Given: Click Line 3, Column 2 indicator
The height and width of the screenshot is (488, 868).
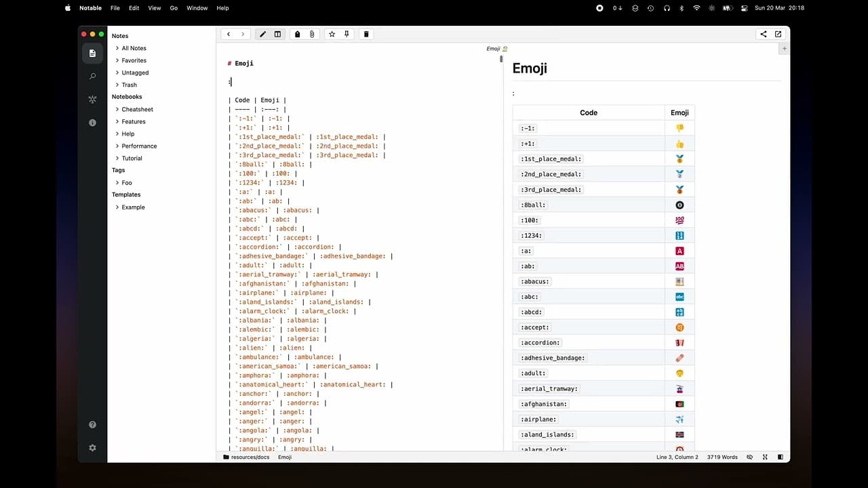Looking at the screenshot, I should point(677,457).
